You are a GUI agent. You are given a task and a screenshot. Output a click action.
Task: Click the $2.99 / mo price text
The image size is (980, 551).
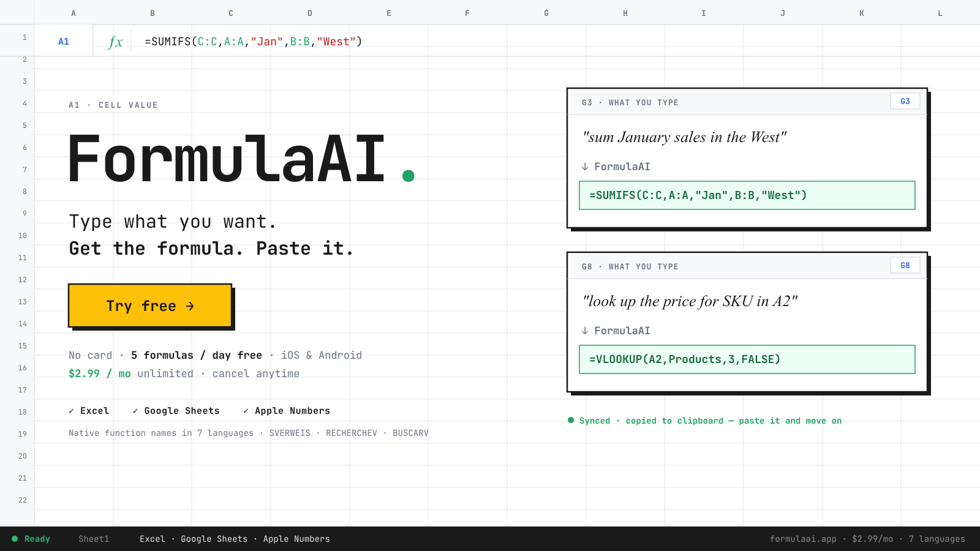100,373
